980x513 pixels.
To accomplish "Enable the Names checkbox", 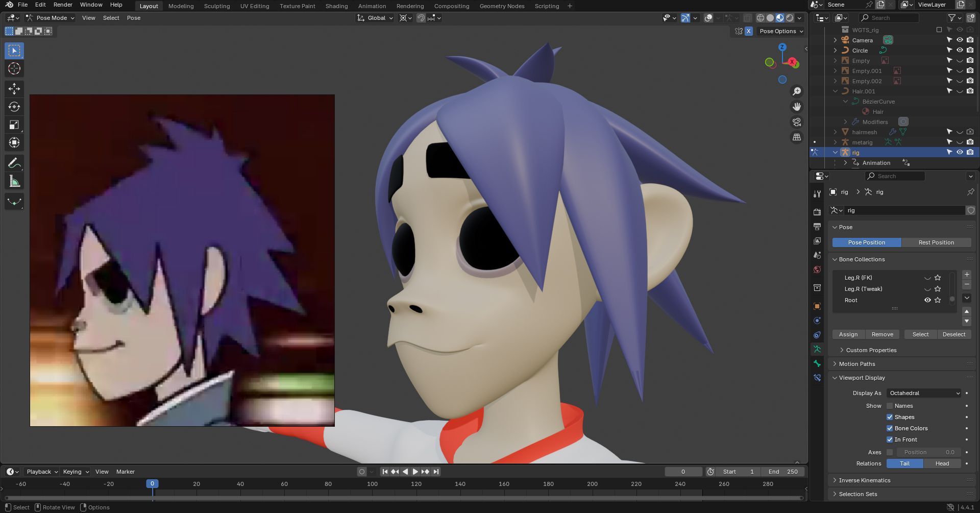I will pyautogui.click(x=890, y=406).
